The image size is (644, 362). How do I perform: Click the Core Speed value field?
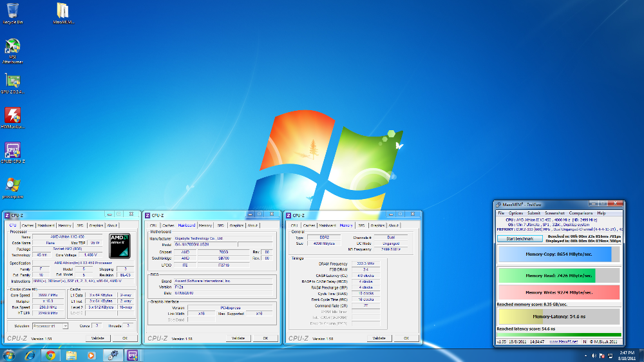48,295
